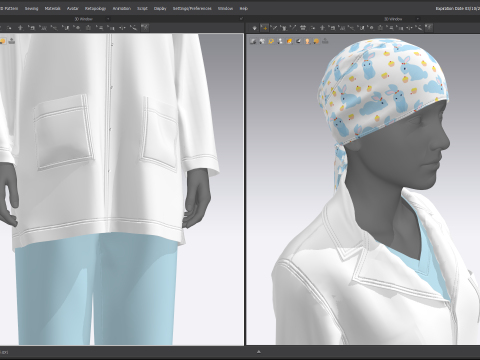Open the Materials menu
The height and width of the screenshot is (360, 480).
coord(52,9)
